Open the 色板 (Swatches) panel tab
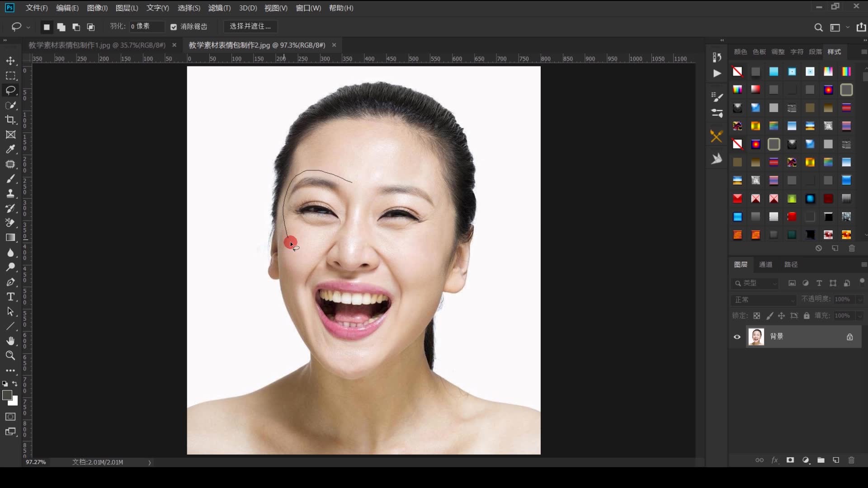 (x=759, y=52)
